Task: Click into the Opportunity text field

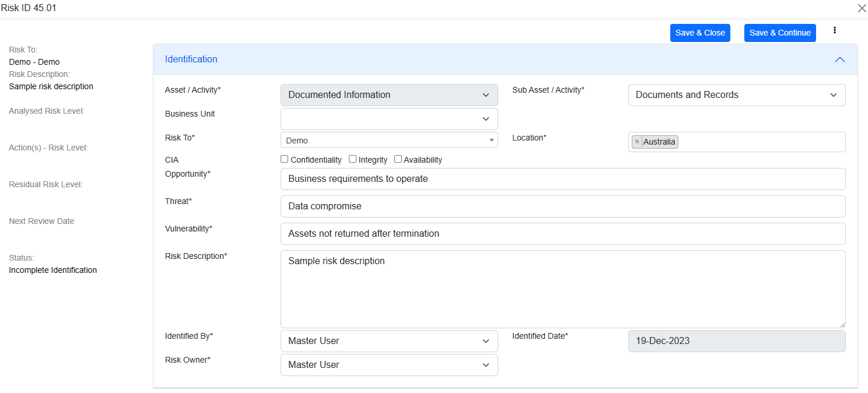Action: pos(562,179)
